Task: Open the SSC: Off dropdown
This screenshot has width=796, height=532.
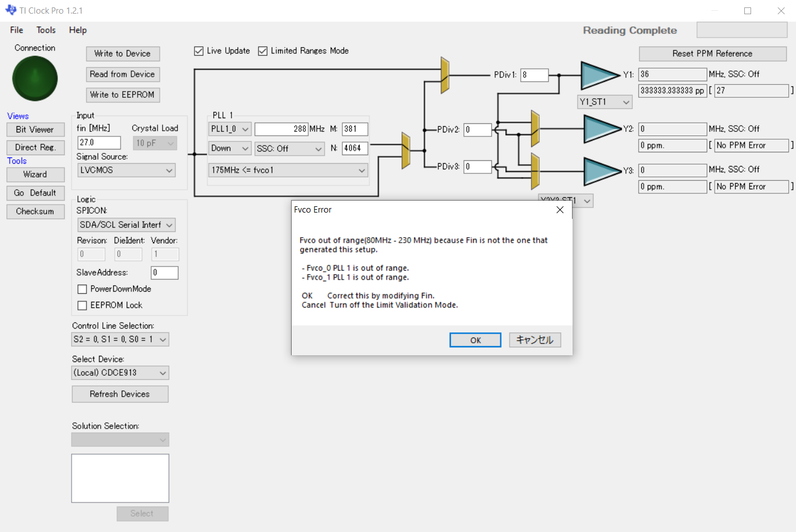Action: coord(290,148)
